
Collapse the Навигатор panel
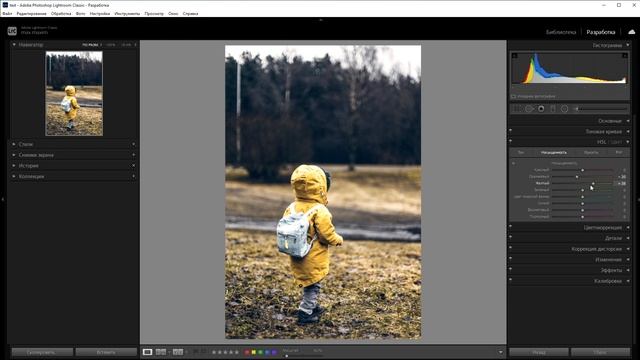(14, 44)
